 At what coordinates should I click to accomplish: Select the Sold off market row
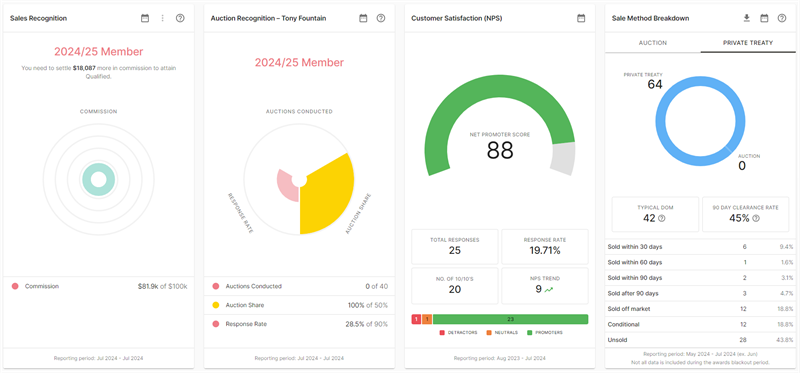click(x=701, y=309)
